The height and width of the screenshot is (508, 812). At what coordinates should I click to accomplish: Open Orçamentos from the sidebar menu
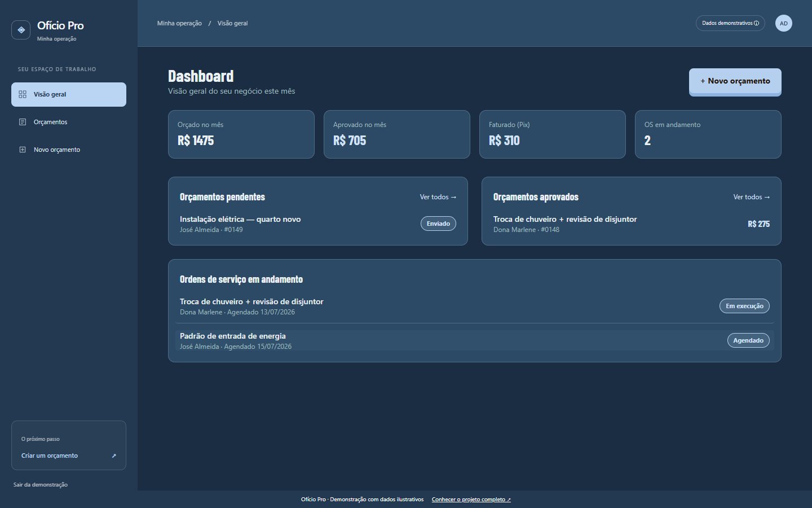click(69, 122)
